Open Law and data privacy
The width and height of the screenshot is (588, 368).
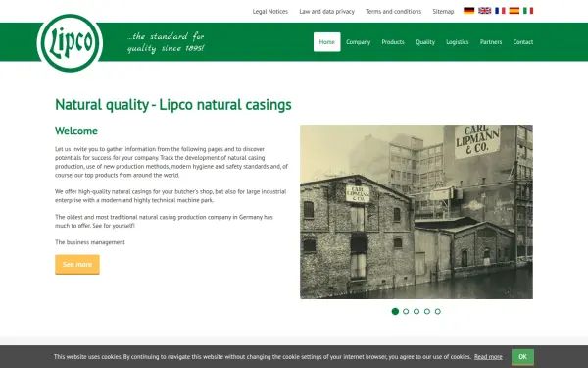tap(326, 11)
